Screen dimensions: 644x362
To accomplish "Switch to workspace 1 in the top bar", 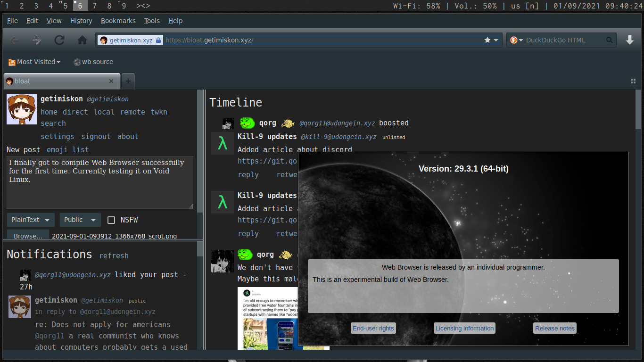I will 6,6.
